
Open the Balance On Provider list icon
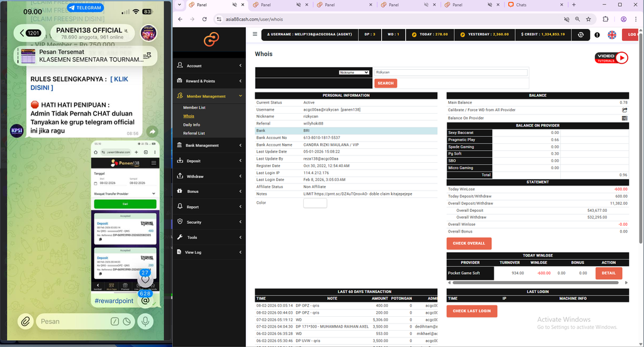pyautogui.click(x=625, y=118)
